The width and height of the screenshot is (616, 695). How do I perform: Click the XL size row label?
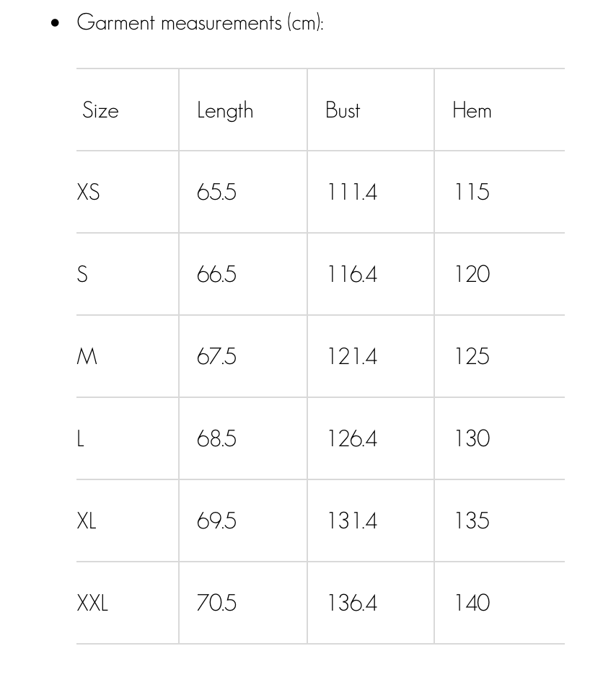87,521
